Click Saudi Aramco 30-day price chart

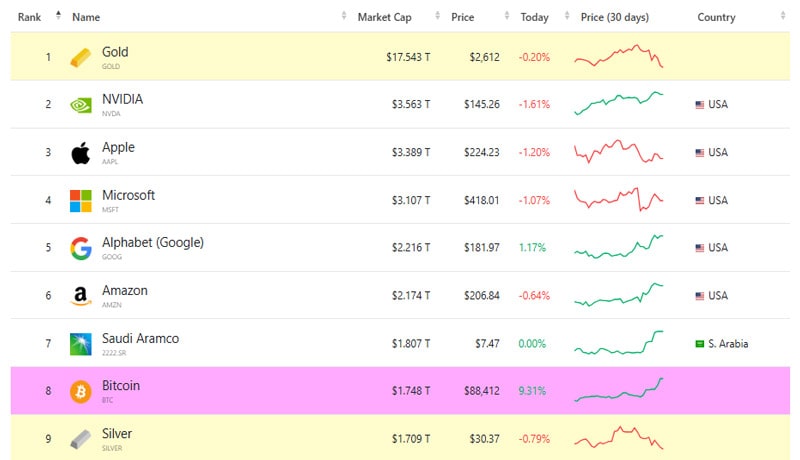[618, 343]
